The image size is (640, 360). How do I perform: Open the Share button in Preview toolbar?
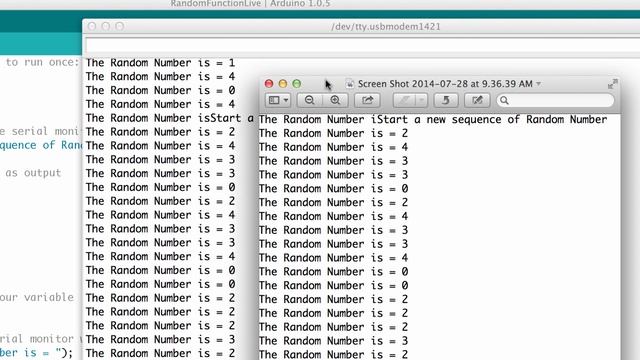pyautogui.click(x=367, y=100)
